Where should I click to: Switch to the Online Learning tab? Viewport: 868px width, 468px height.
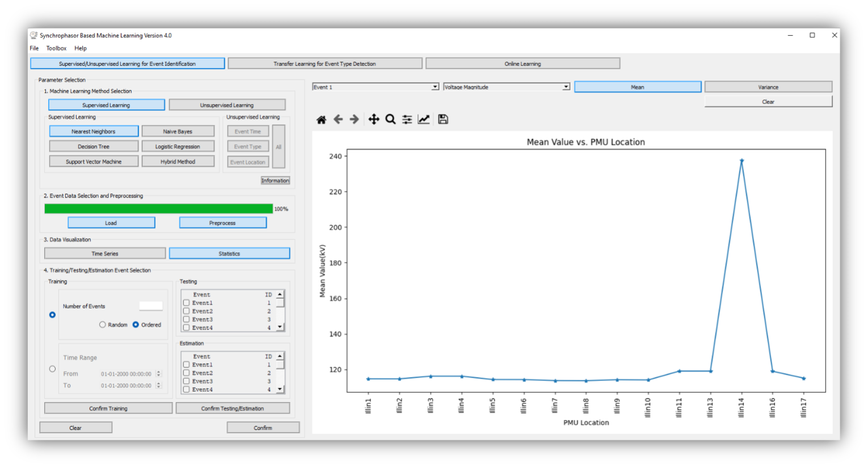pos(523,64)
